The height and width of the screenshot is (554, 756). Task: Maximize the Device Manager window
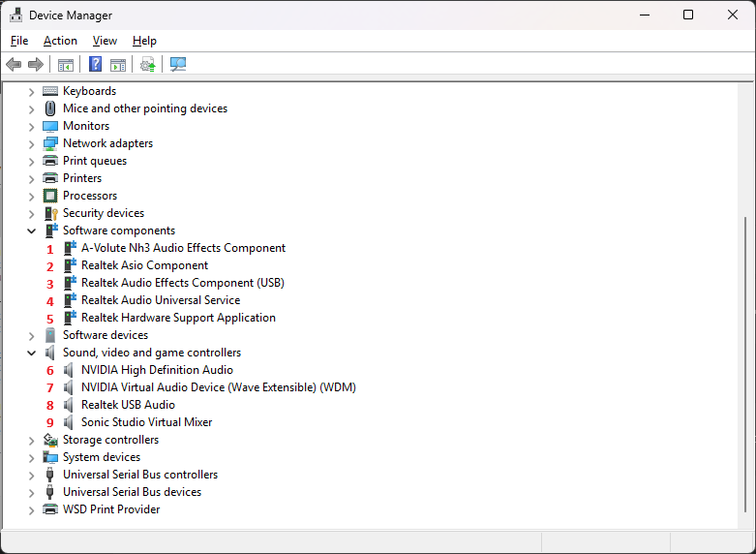pos(688,15)
